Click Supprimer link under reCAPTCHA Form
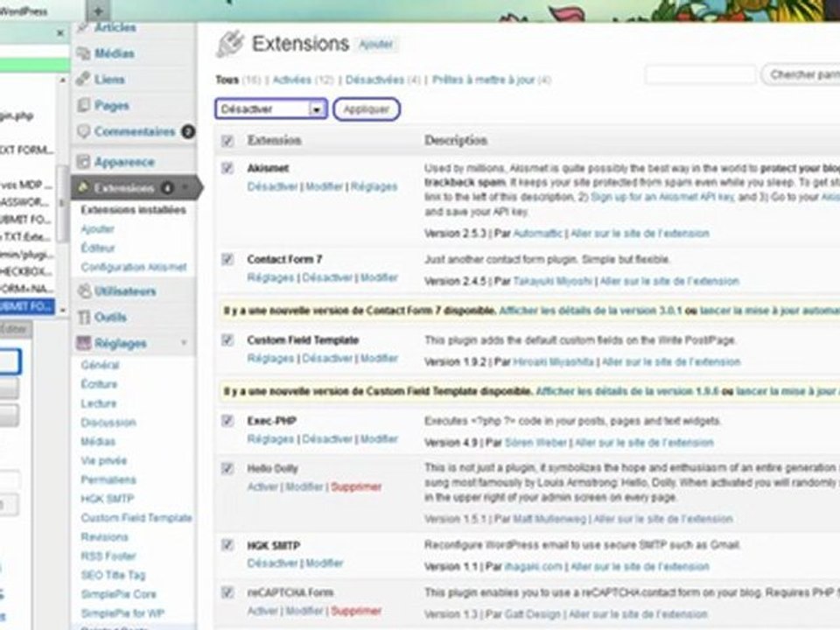 click(x=356, y=611)
